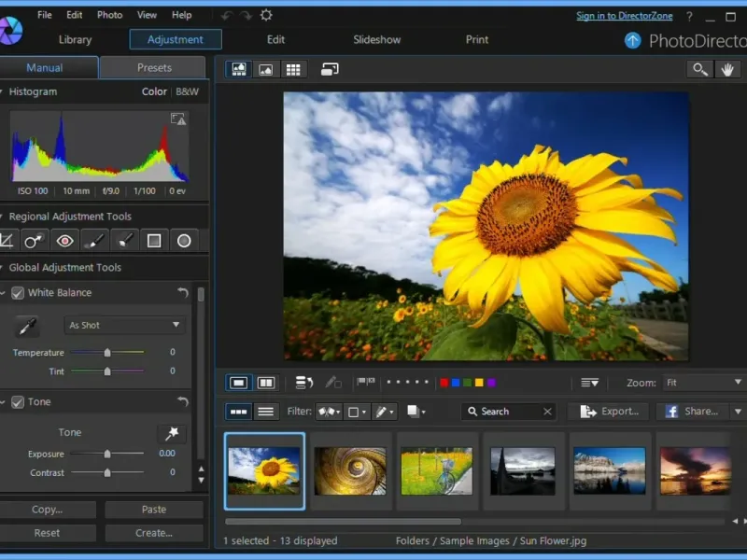The width and height of the screenshot is (747, 560).
Task: Click Sign in to DirectorZone link
Action: coord(623,16)
